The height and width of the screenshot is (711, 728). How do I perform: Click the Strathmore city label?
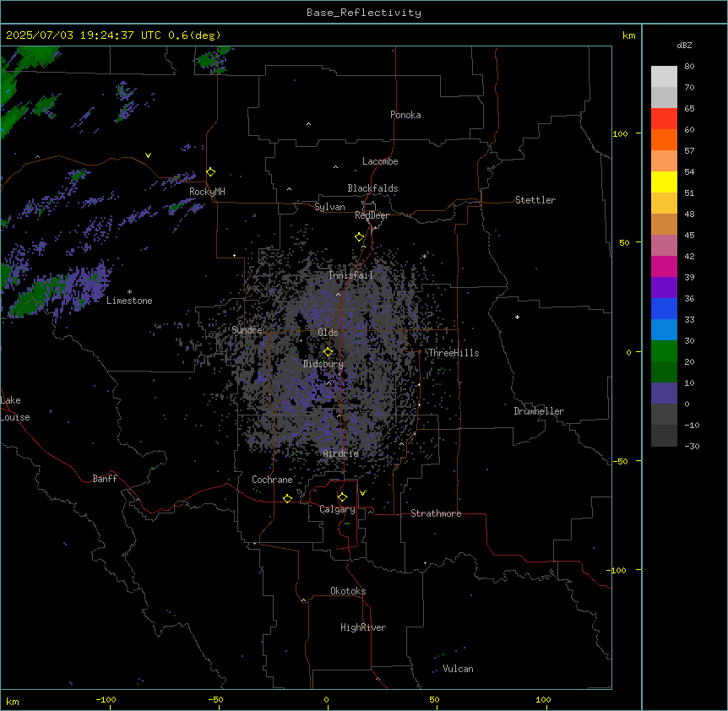click(436, 513)
